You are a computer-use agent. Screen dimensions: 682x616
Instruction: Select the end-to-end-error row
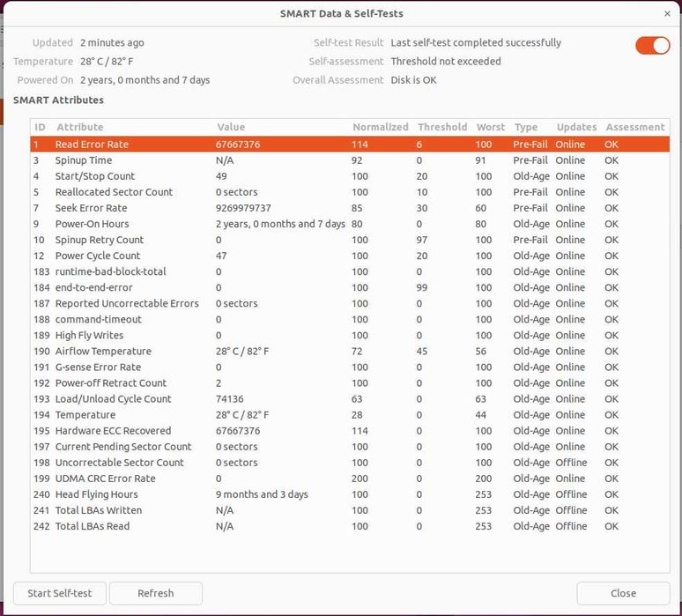click(x=350, y=287)
